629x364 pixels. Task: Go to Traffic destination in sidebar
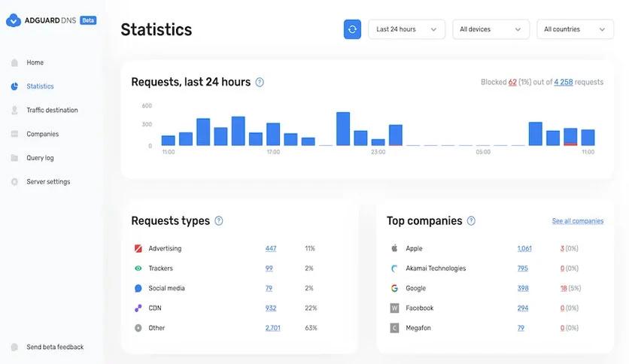(x=52, y=111)
